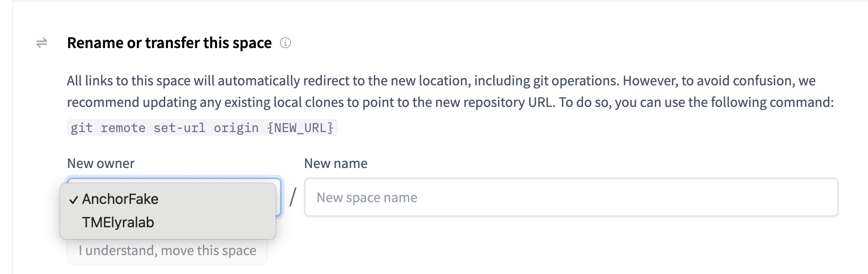Image resolution: width=868 pixels, height=274 pixels.
Task: Click the transfer arrows icon
Action: click(42, 43)
